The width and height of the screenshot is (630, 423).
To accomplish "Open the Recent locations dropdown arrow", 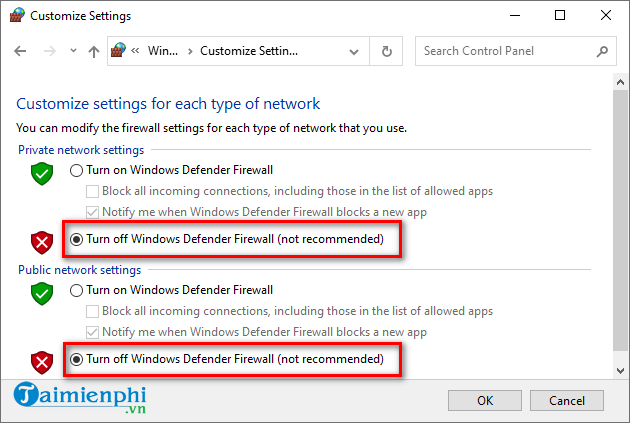I will pos(71,51).
